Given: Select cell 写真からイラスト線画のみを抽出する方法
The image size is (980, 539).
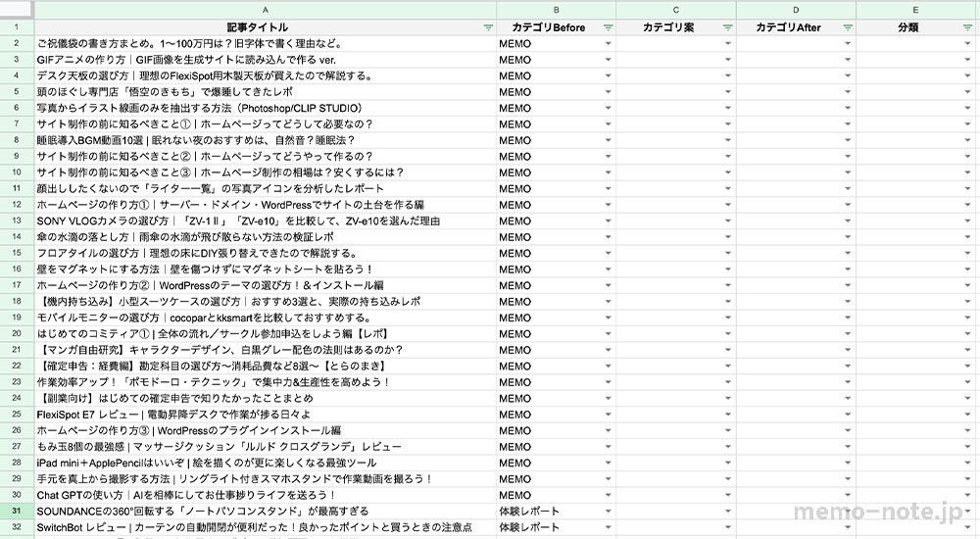Looking at the screenshot, I should tap(266, 108).
